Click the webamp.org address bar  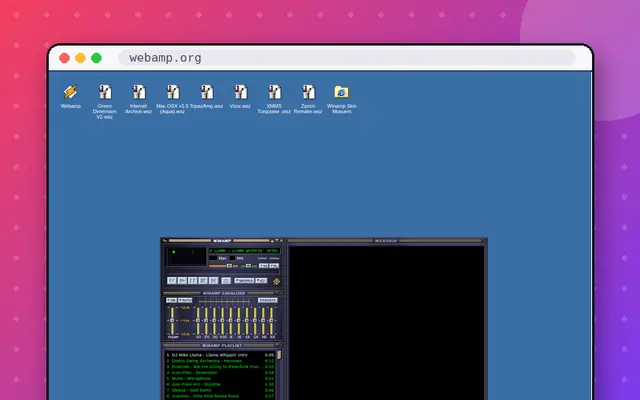point(347,58)
